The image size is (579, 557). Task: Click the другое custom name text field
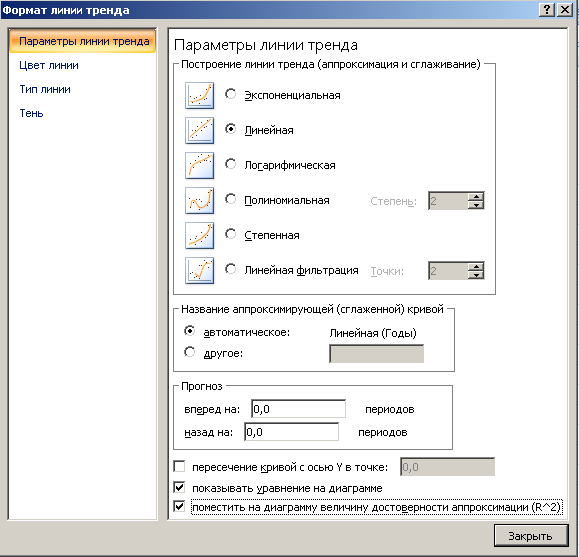tap(377, 354)
